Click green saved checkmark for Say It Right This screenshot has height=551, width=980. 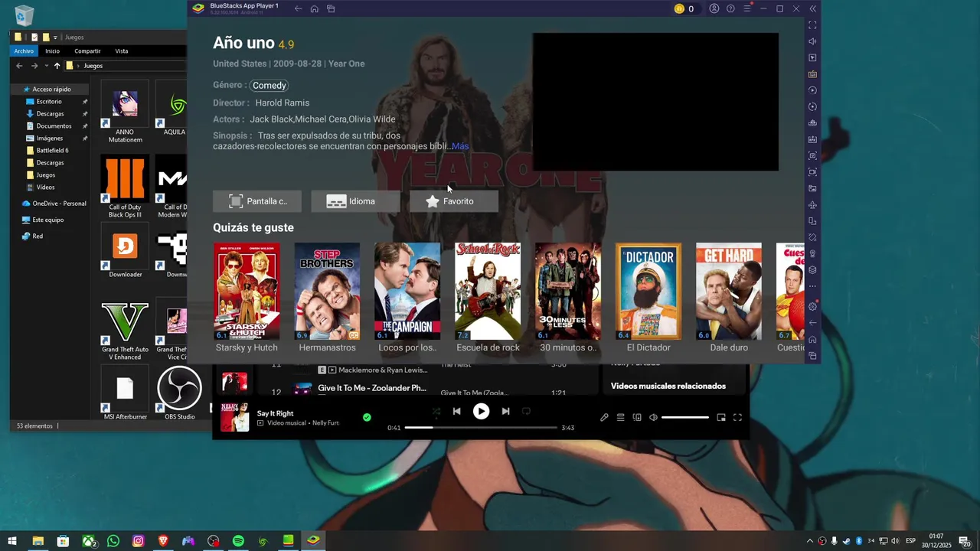click(x=367, y=417)
